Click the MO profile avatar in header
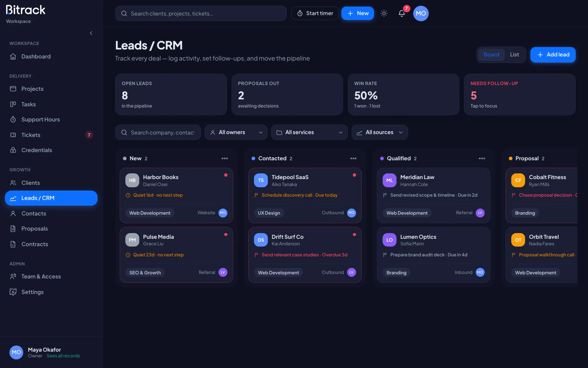 click(x=421, y=13)
